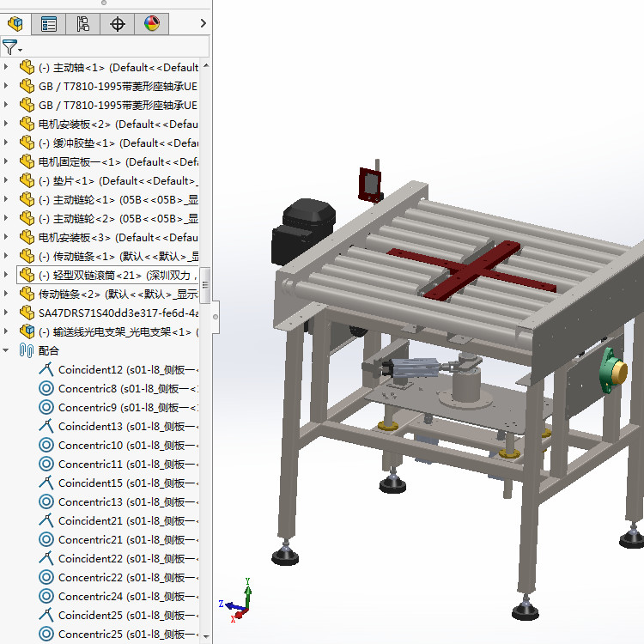The height and width of the screenshot is (644, 644).
Task: Expand the 主动链轮<1> component
Action: coord(6,199)
